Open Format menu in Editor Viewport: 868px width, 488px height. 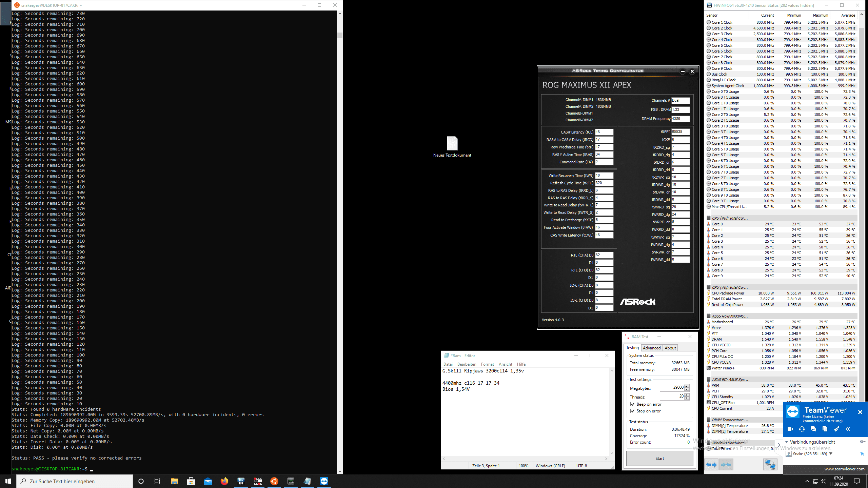point(488,364)
